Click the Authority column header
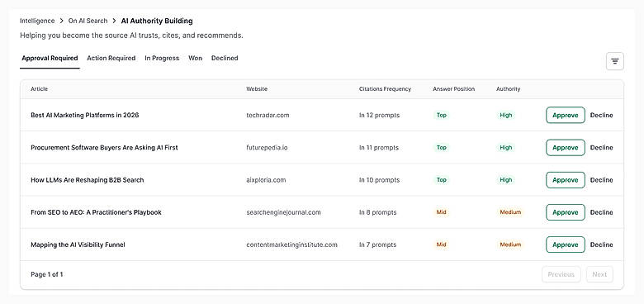The height and width of the screenshot is (304, 644). [x=508, y=88]
